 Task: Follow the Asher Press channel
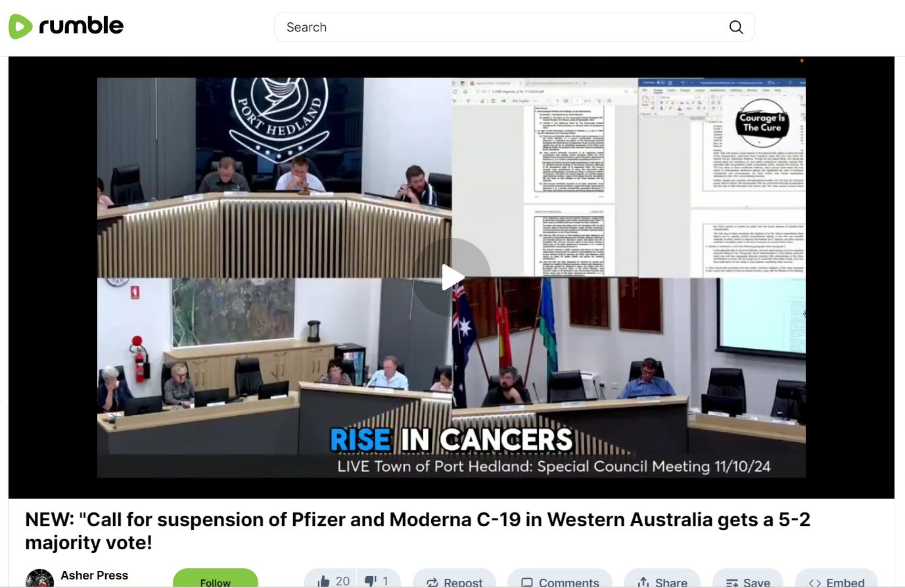point(216,579)
